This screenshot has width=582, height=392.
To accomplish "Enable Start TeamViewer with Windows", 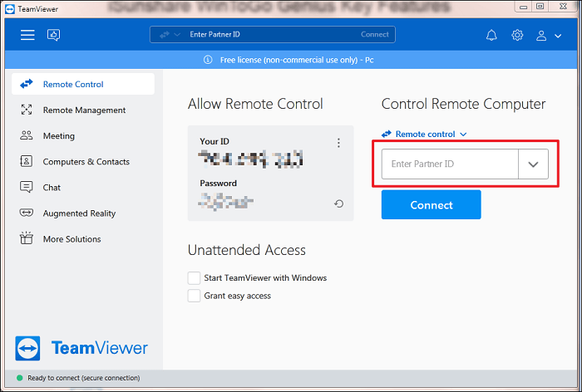I will [194, 277].
